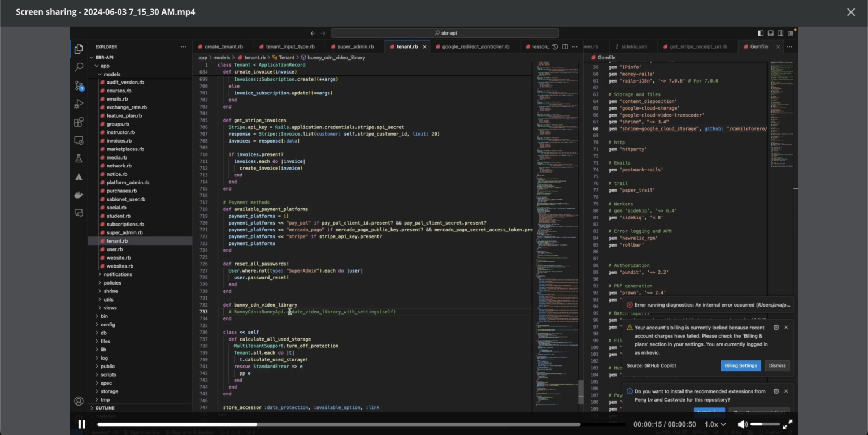Open the Docker whale view
Screen dimensions: 868x435
pyautogui.click(x=79, y=195)
